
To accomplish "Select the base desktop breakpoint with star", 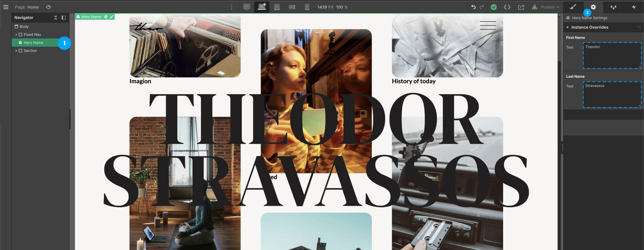I will (262, 7).
